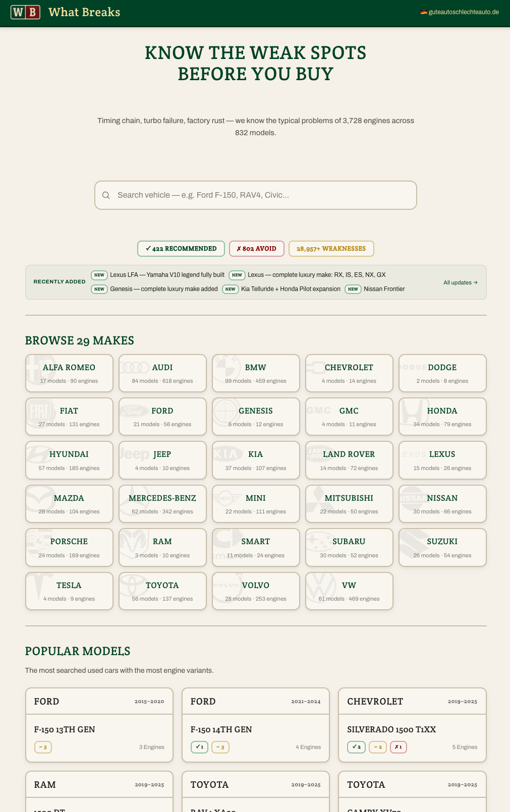The image size is (510, 812).
Task: Click the WB logo icon in header
Action: click(x=26, y=12)
